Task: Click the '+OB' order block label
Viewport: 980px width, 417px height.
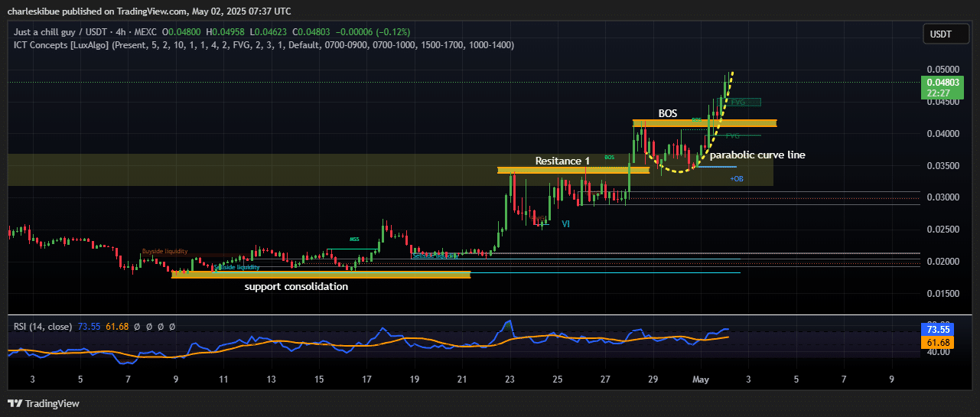Action: [737, 179]
